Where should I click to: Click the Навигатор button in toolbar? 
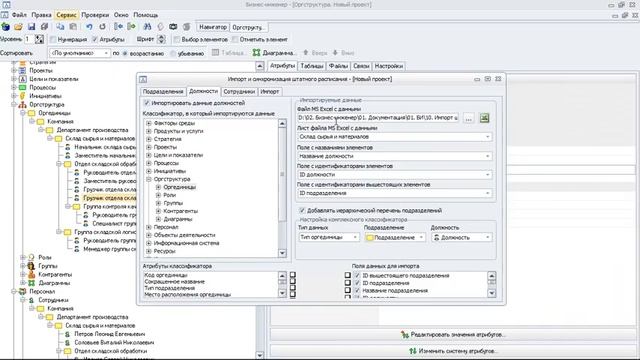[x=213, y=27]
